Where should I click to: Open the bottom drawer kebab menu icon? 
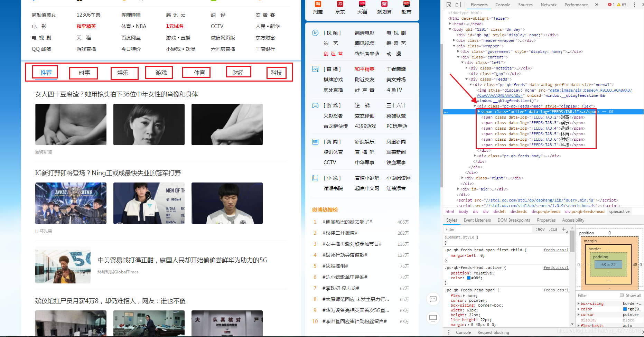(449, 332)
